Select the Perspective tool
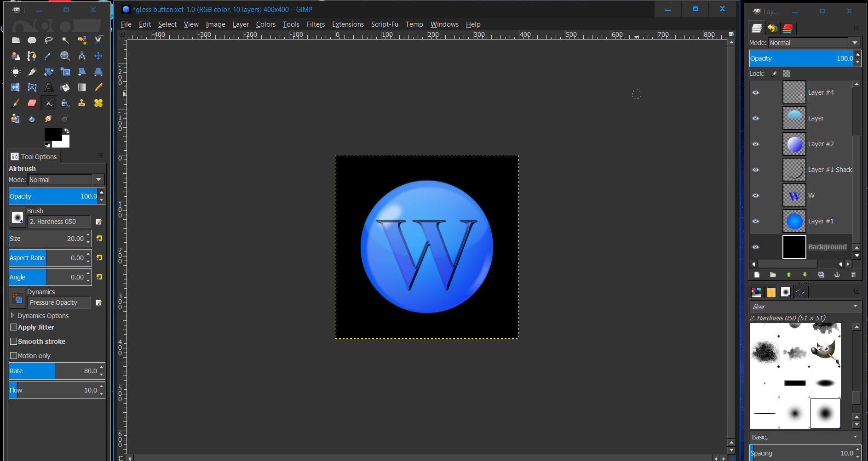 coord(98,72)
